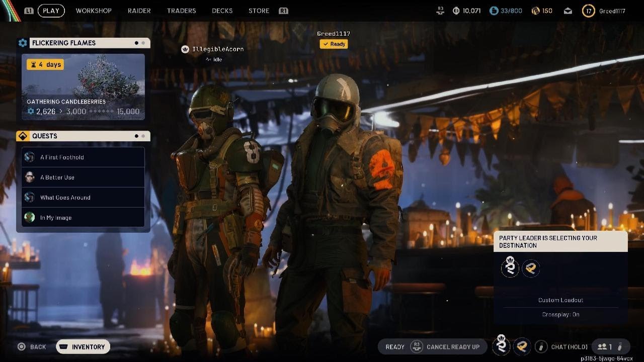Click the What Goes Around quest icon

pyautogui.click(x=30, y=198)
